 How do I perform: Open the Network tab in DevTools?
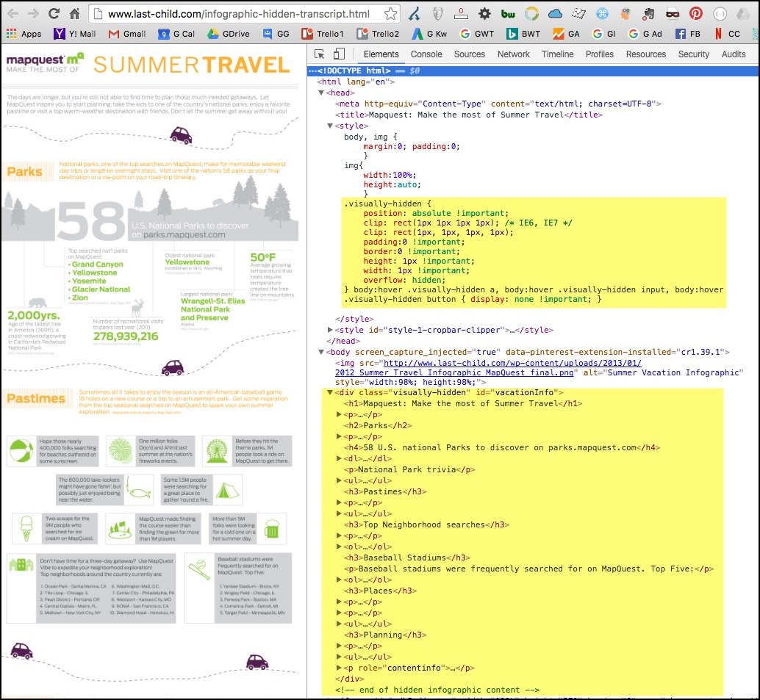tap(513, 54)
